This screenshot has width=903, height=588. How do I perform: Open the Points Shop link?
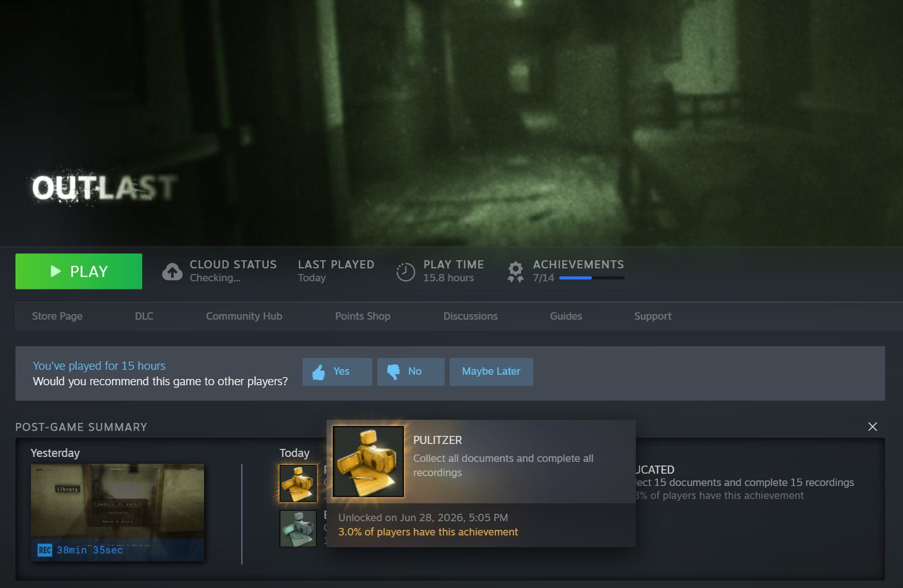click(x=363, y=316)
